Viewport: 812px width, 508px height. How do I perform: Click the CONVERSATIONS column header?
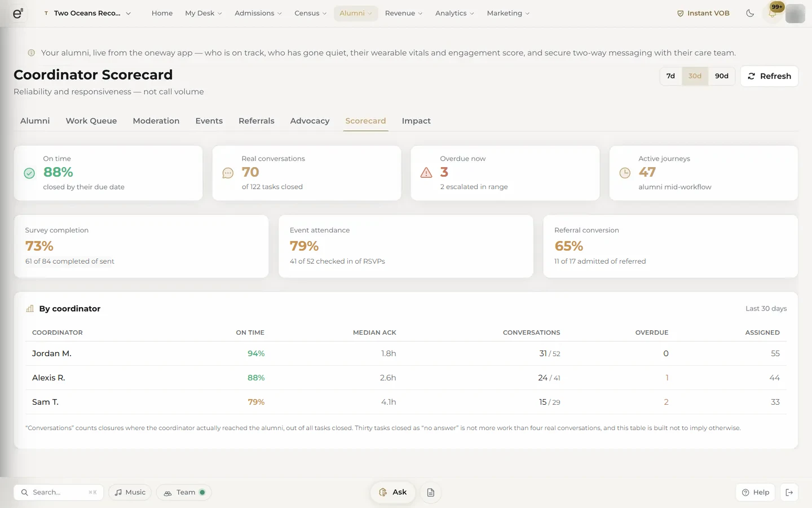[x=532, y=332]
